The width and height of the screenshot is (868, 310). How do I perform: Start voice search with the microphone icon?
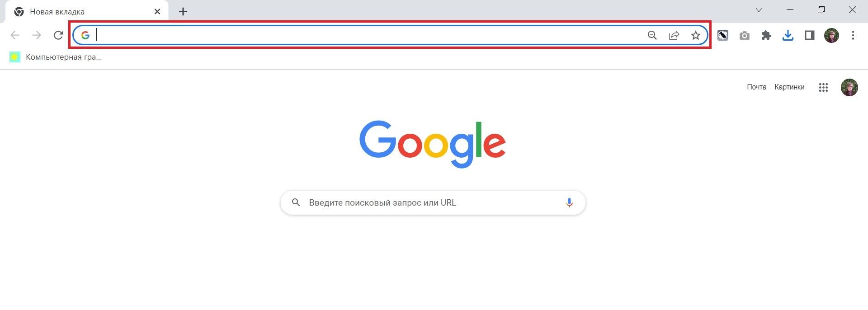(x=569, y=203)
